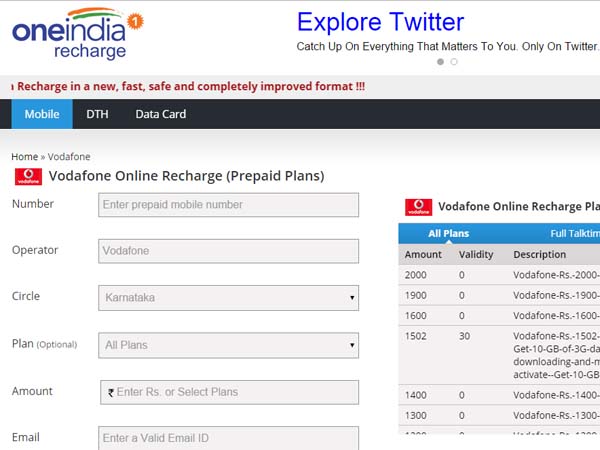Click the Vodafone logo beside form heading

click(x=28, y=177)
